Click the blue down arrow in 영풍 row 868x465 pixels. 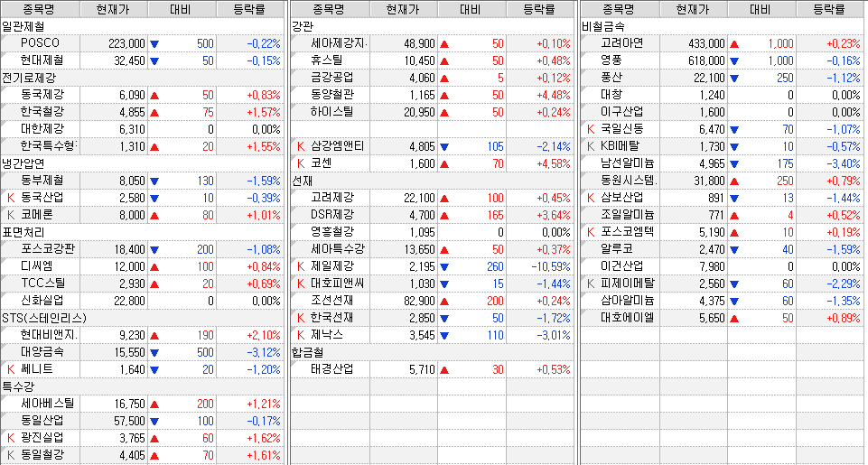tap(734, 60)
